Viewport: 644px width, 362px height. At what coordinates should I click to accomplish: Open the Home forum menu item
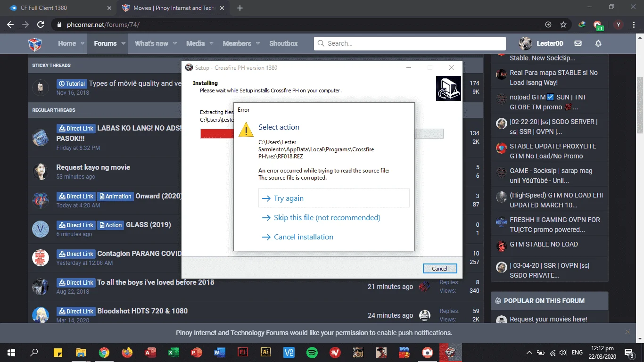(67, 43)
